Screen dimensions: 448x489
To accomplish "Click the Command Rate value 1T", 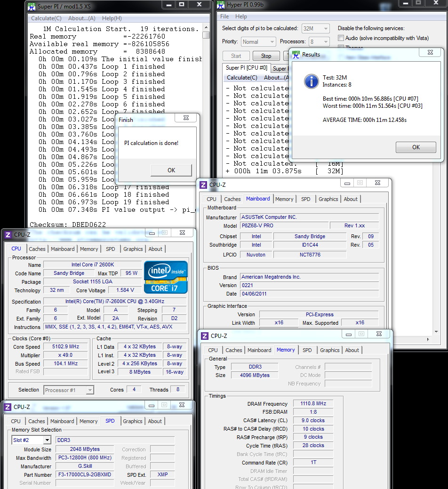I will pos(313,462).
